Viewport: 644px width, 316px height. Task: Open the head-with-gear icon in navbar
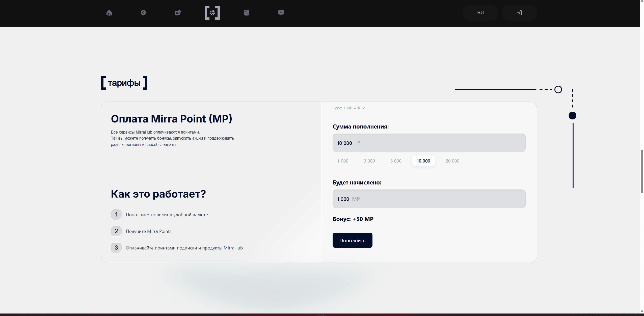143,13
